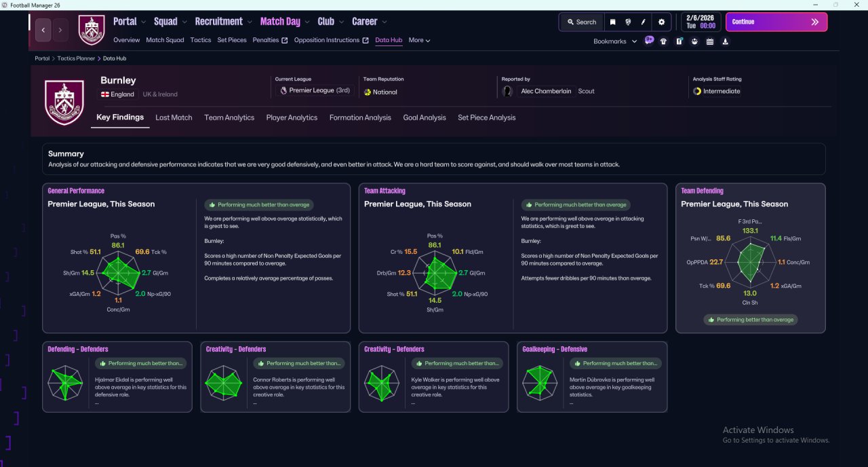The height and width of the screenshot is (467, 868).
Task: Click the Tactics Planner breadcrumb link
Action: (x=76, y=58)
